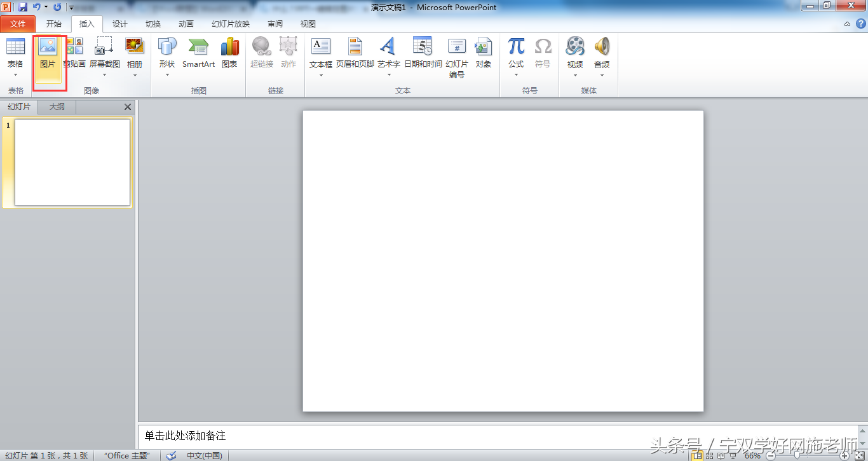Open Customize Quick Access Toolbar dropdown
Screen dimensions: 868x461
click(x=71, y=8)
